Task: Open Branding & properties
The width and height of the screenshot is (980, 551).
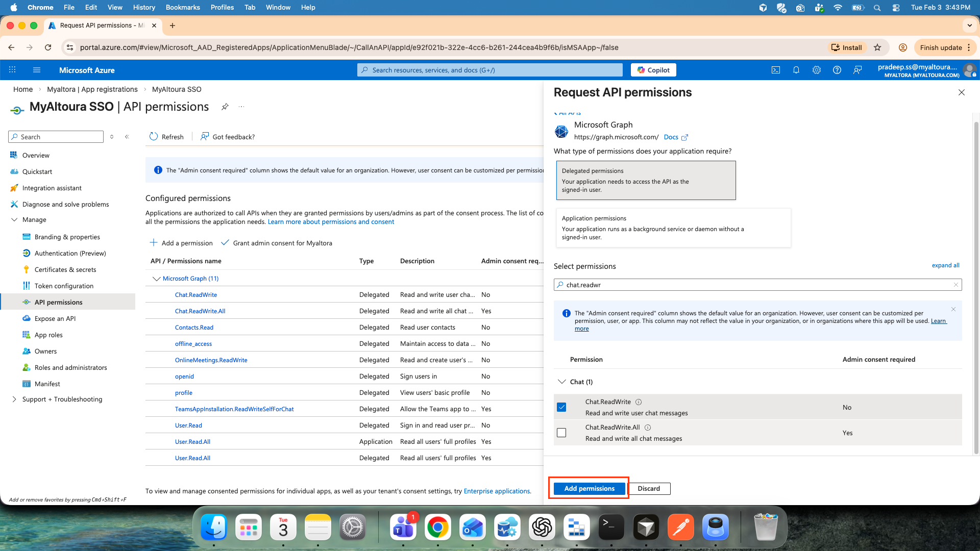Action: pos(67,237)
